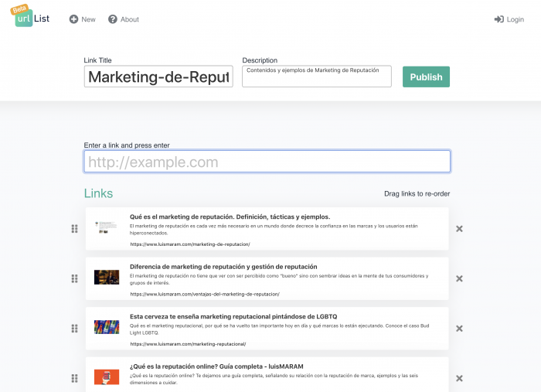The height and width of the screenshot is (392, 541).
Task: Remove the 'Esta cerveza te enseña' link
Action: [459, 329]
